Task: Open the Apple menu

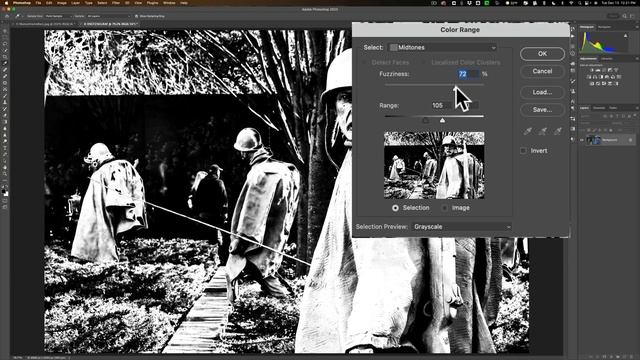Action: [6, 3]
